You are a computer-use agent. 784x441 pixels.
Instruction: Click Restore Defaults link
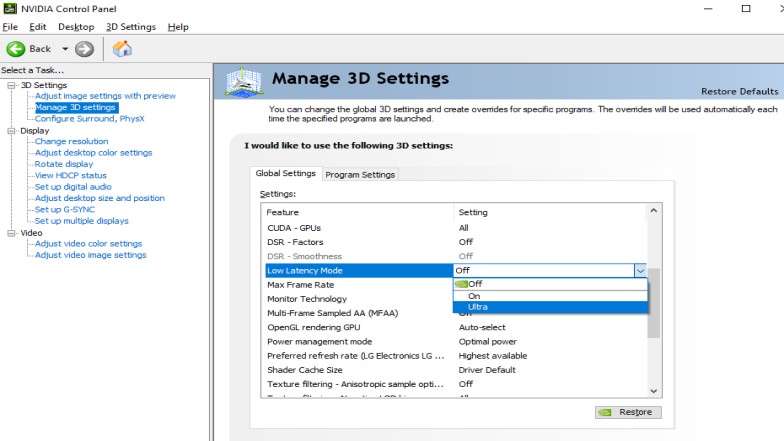pos(740,92)
